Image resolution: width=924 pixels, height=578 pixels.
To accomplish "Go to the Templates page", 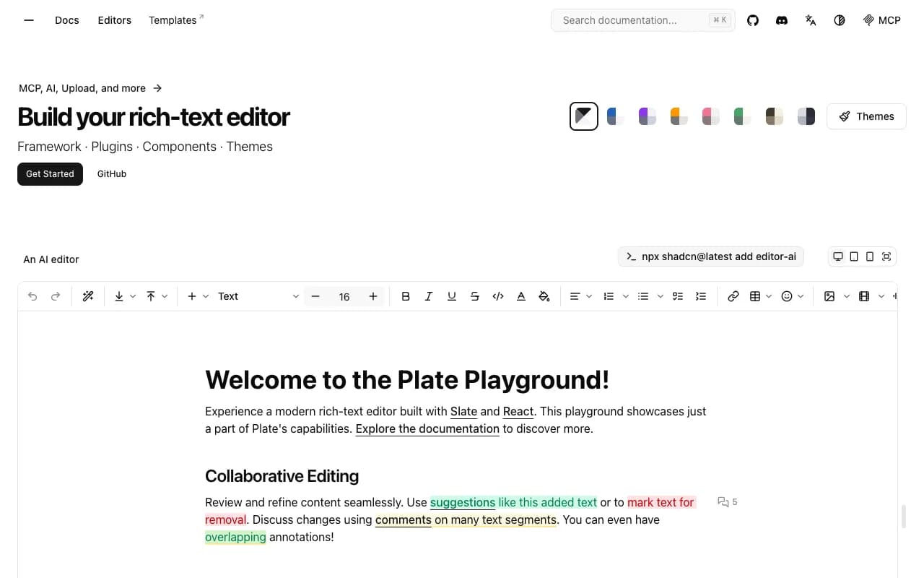I will [173, 20].
